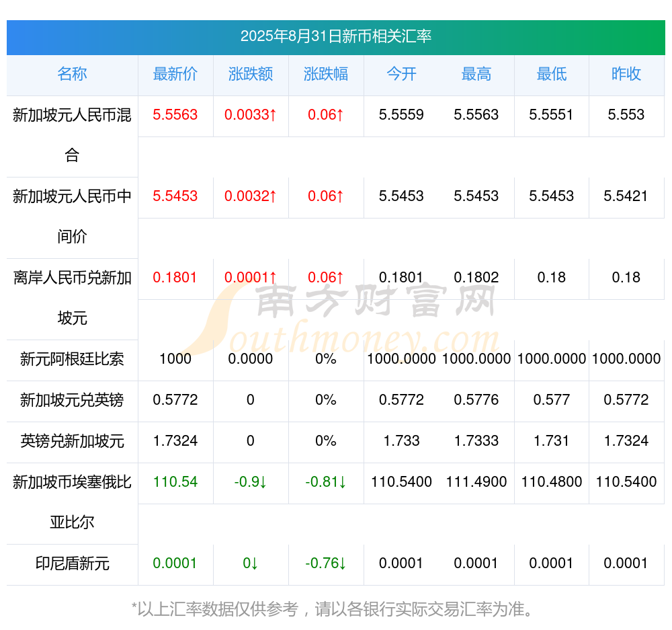This screenshot has height=630, width=672.
Task: Click highest value 0.5776
Action: point(476,400)
